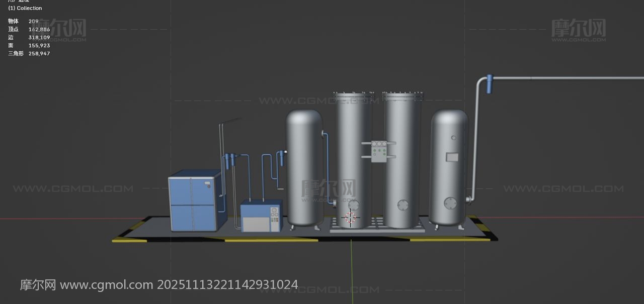
Task: Select the leftmost rounded-top gray tank
Action: 304,166
